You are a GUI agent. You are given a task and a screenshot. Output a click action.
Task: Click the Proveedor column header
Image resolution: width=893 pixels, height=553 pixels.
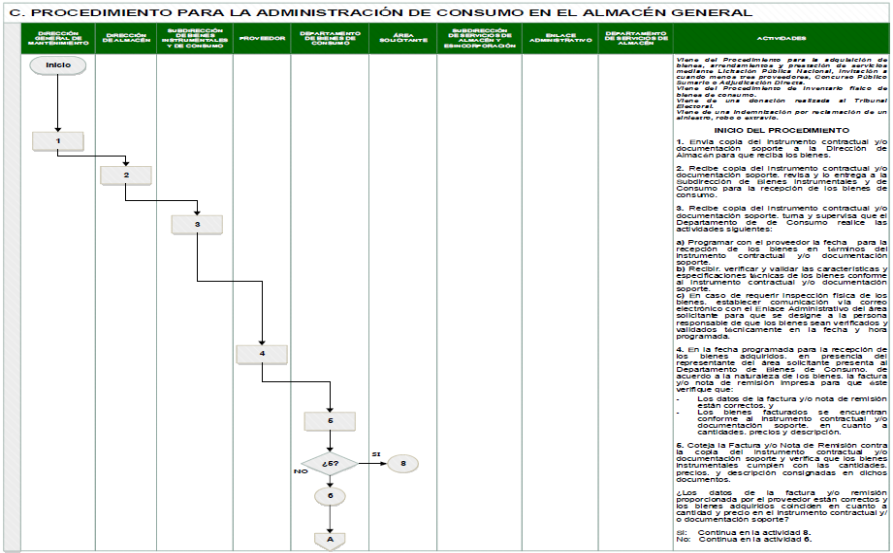(x=261, y=38)
